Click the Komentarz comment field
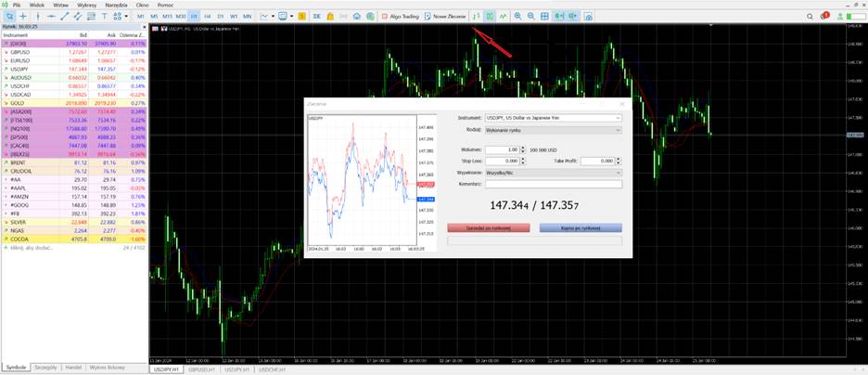Image resolution: width=868 pixels, height=375 pixels. [553, 184]
